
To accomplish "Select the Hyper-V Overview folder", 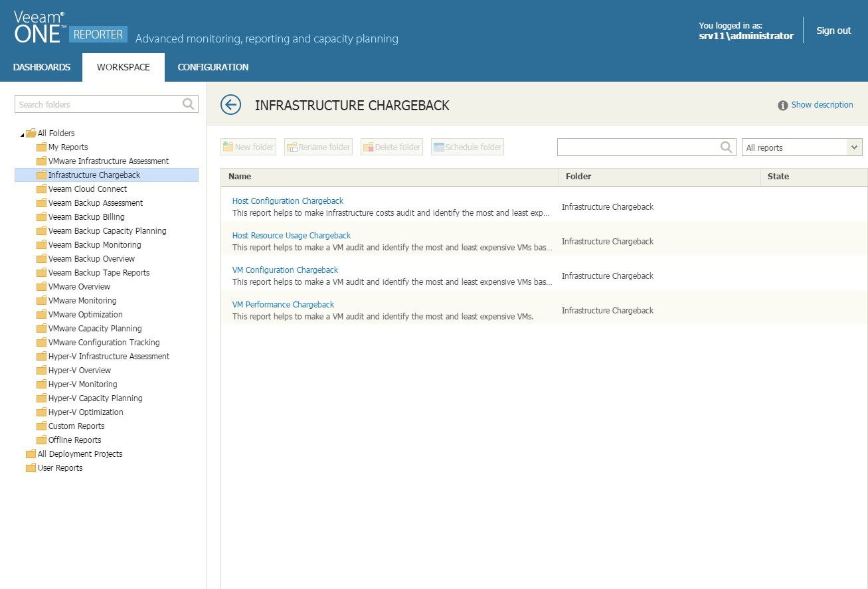I will [79, 370].
